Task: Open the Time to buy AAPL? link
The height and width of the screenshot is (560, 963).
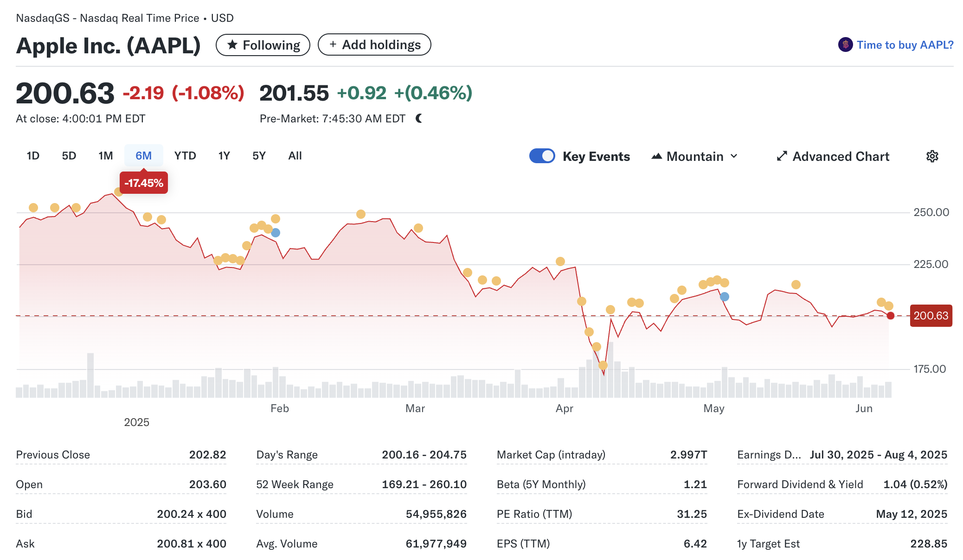Action: (x=905, y=45)
